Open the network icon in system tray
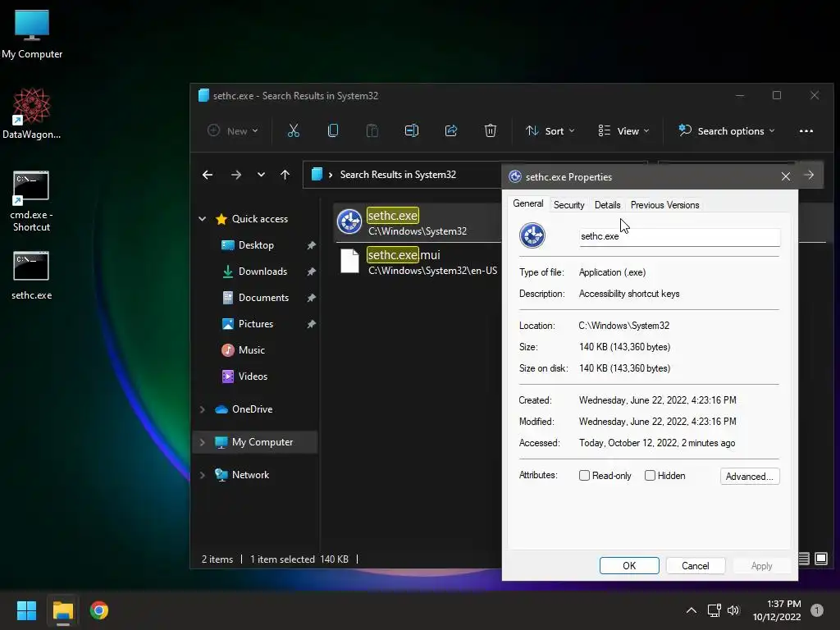 (x=714, y=610)
